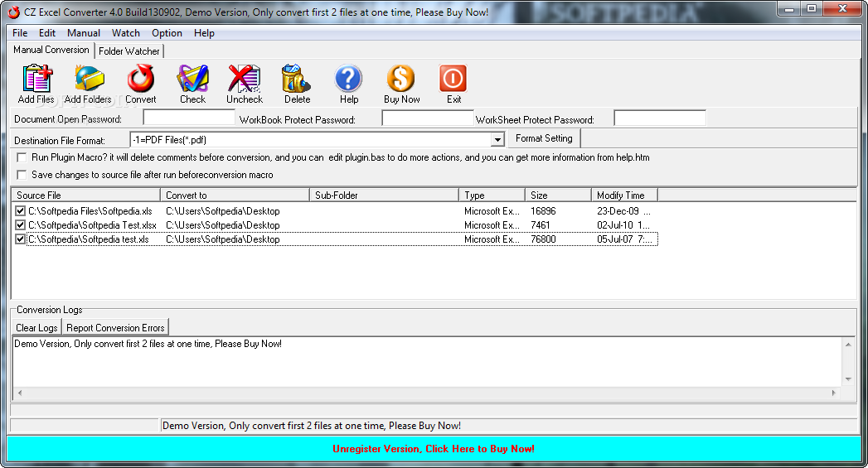The height and width of the screenshot is (468, 868).
Task: Click the Clear Logs button
Action: coord(36,327)
